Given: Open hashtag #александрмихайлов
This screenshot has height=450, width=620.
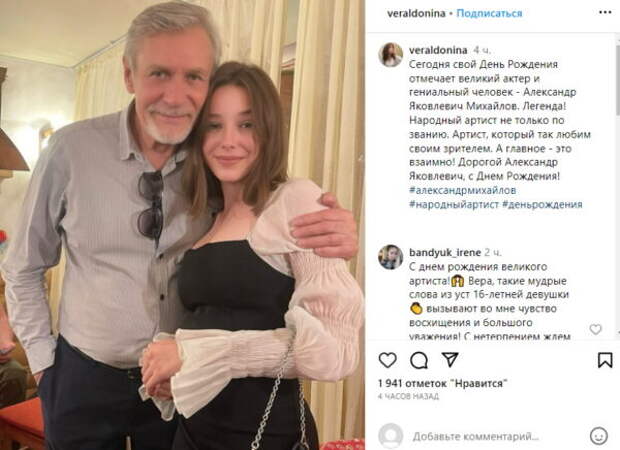Looking at the screenshot, I should (x=462, y=190).
